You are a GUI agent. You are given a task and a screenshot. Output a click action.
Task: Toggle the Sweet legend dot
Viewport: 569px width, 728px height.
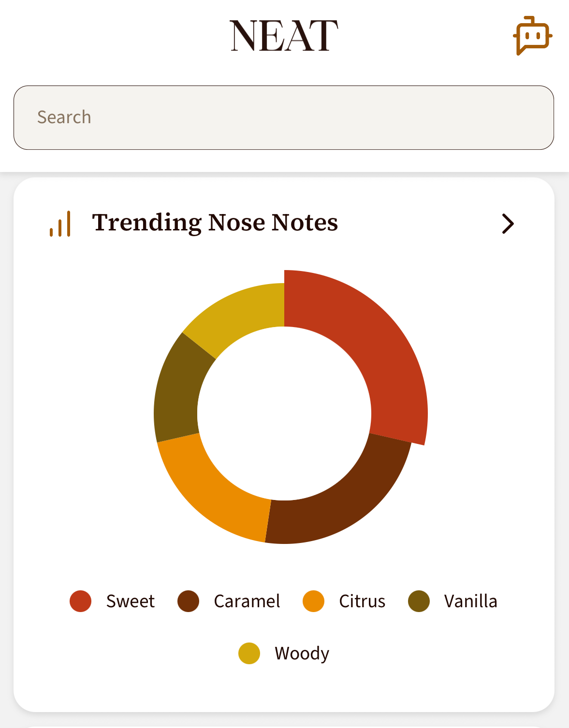pyautogui.click(x=80, y=601)
